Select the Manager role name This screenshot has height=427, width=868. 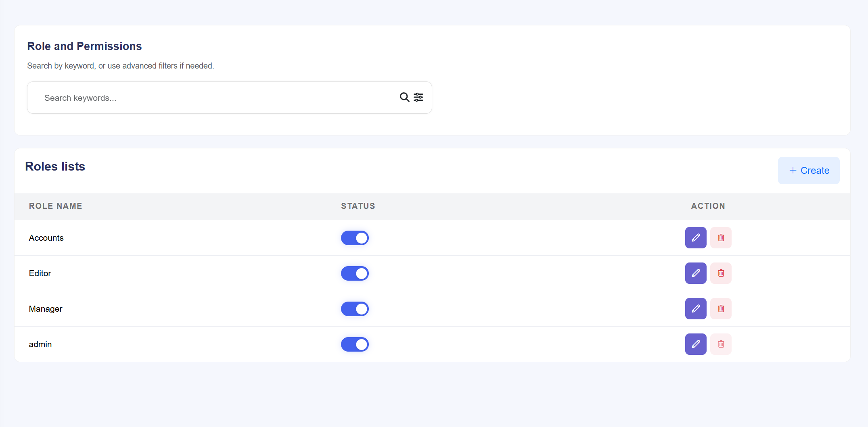[45, 308]
